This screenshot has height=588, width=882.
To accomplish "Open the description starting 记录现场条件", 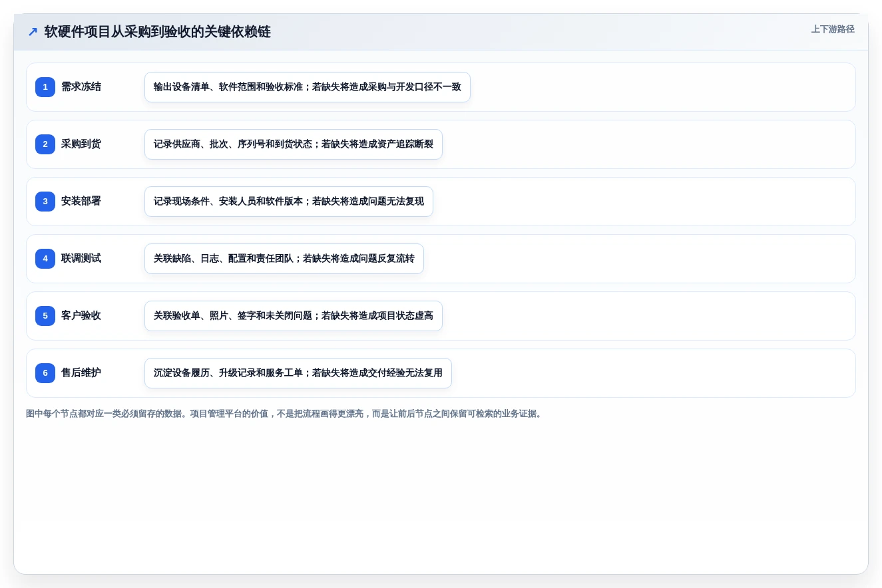I will (289, 202).
